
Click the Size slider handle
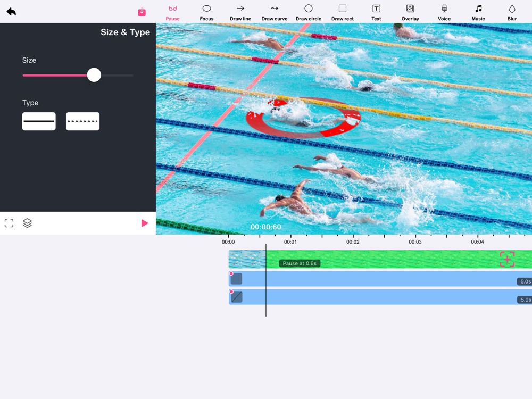pyautogui.click(x=94, y=75)
